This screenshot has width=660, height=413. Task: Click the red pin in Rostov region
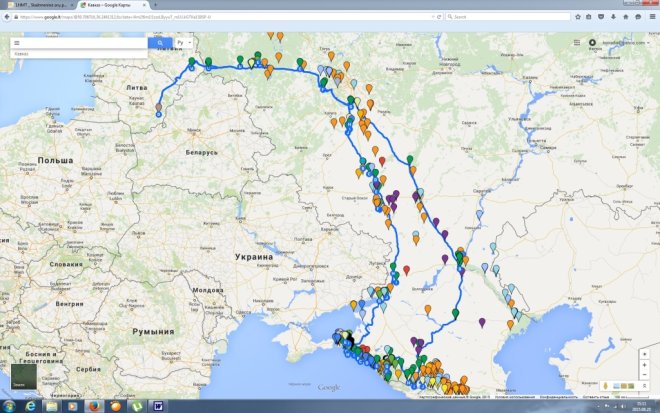406,270
